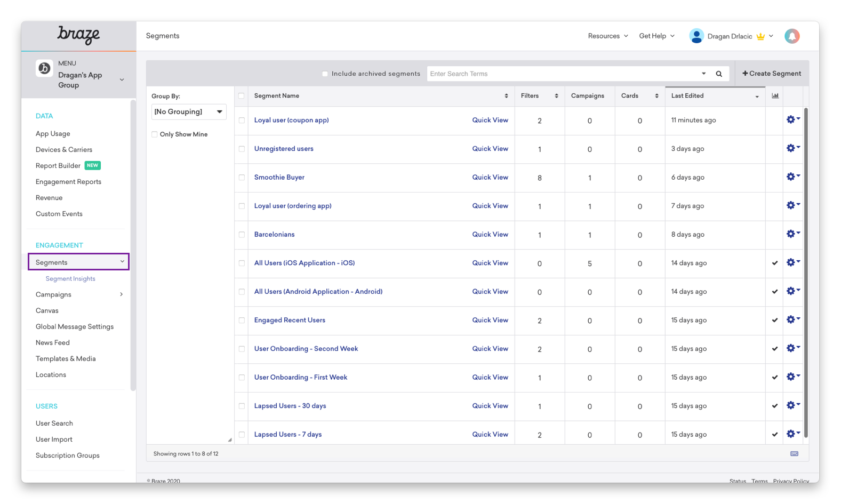Viewport: 841px width, 504px height.
Task: Open the Barcelonians segment link
Action: 274,234
